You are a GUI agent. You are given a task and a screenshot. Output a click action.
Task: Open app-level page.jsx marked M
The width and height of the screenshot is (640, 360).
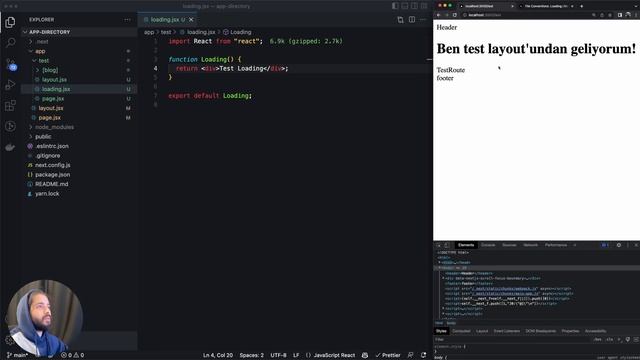pos(79,118)
